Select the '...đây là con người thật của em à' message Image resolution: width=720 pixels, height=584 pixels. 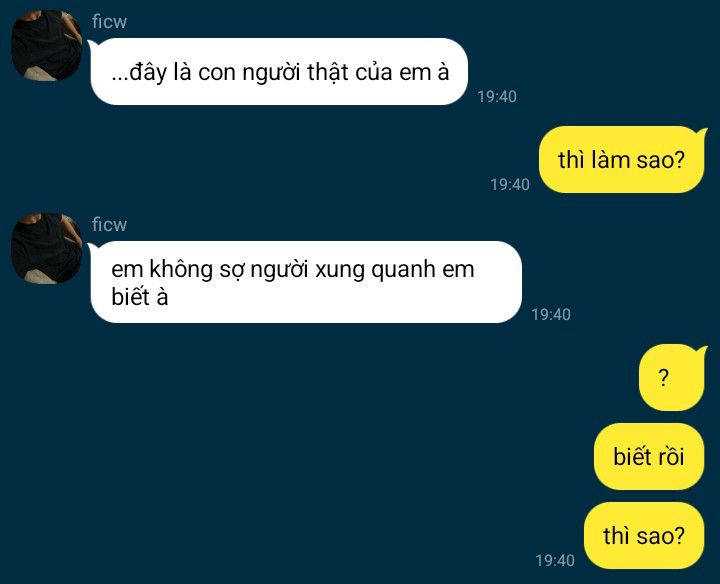pyautogui.click(x=279, y=72)
